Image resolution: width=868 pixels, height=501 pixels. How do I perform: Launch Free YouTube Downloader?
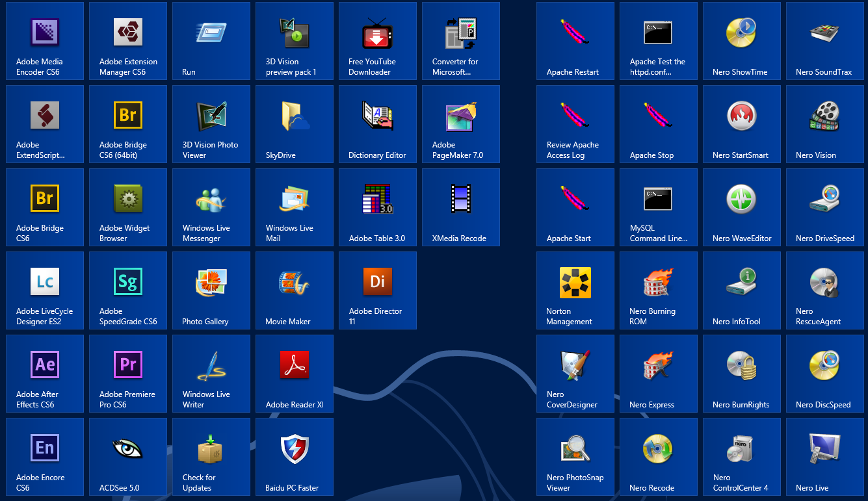tap(378, 41)
